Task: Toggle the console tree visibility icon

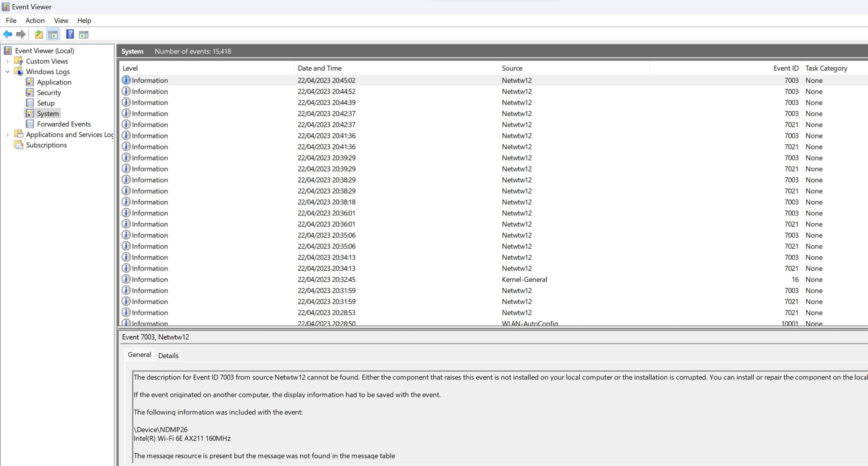Action: (x=53, y=34)
